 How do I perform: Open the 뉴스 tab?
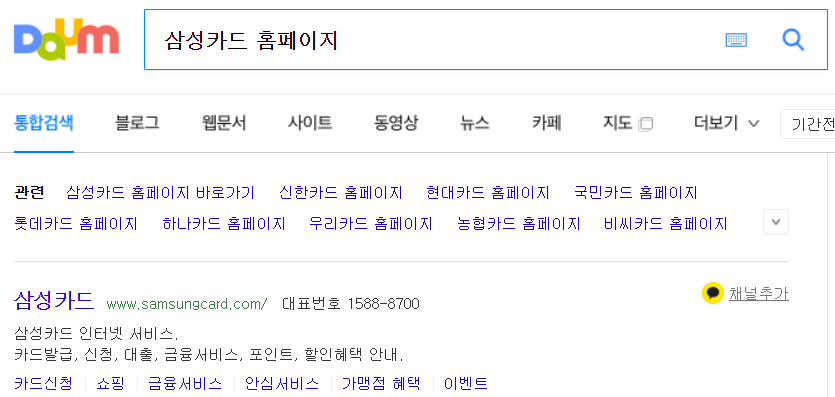(474, 123)
